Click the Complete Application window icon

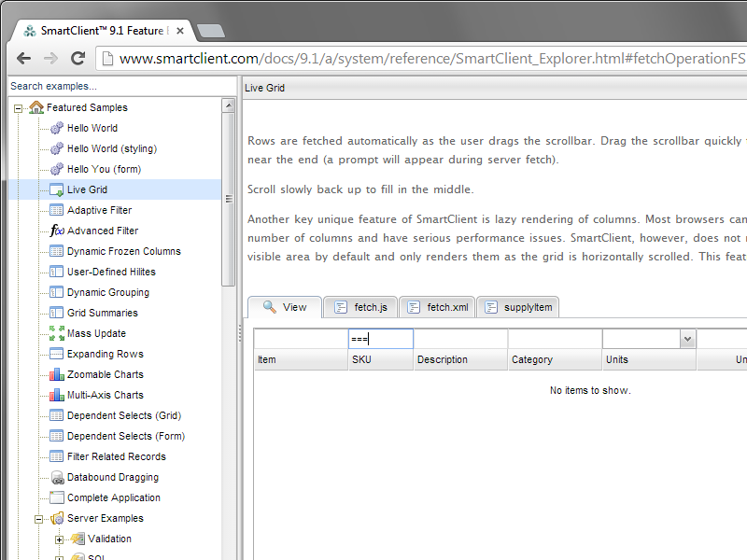[56, 497]
